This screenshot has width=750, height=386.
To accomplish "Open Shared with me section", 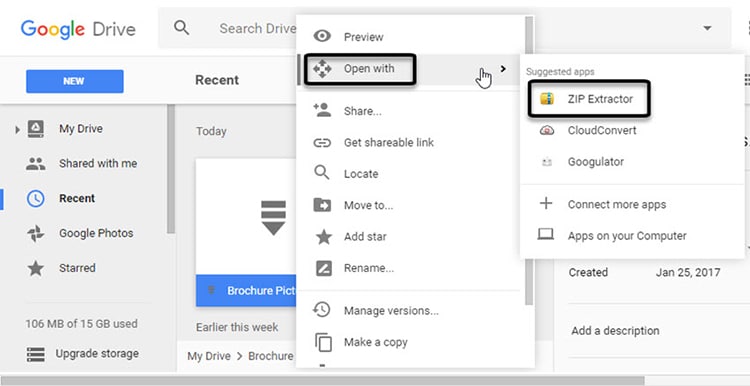I will (98, 164).
